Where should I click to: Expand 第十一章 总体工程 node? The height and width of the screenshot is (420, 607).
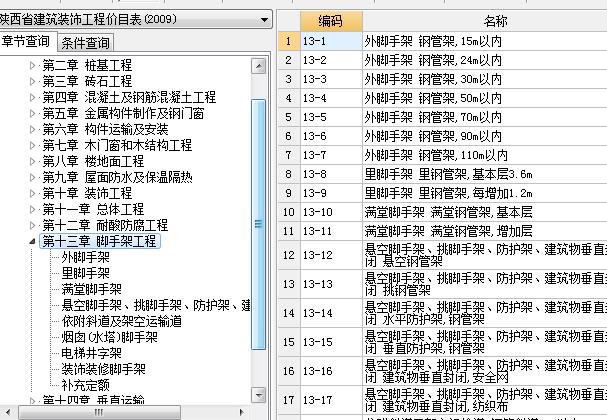(33, 209)
